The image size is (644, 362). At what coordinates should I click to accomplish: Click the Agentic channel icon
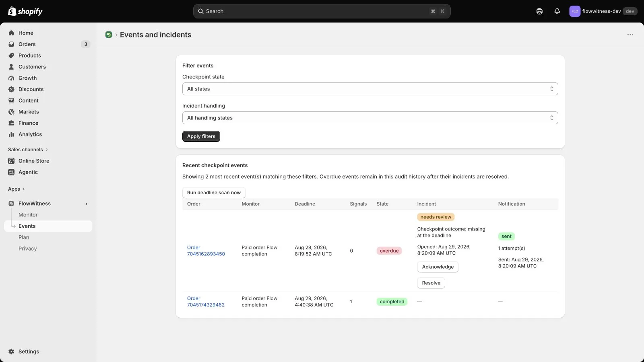(x=11, y=172)
